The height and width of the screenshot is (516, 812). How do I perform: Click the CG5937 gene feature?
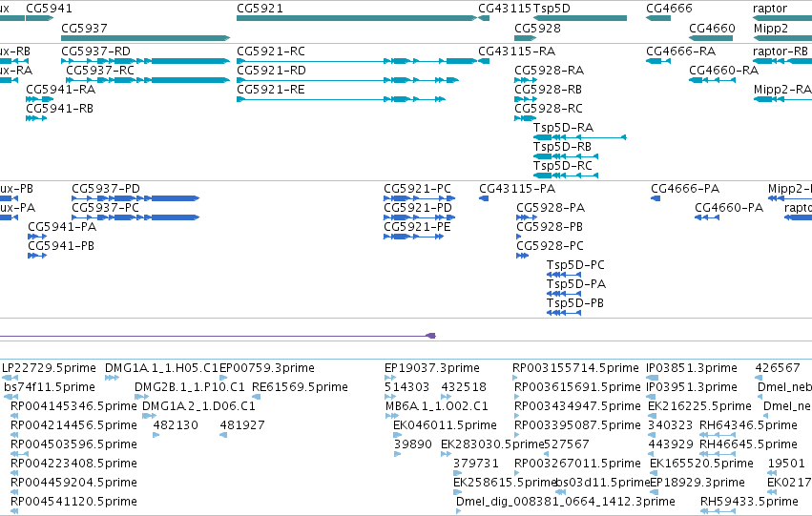click(x=146, y=38)
